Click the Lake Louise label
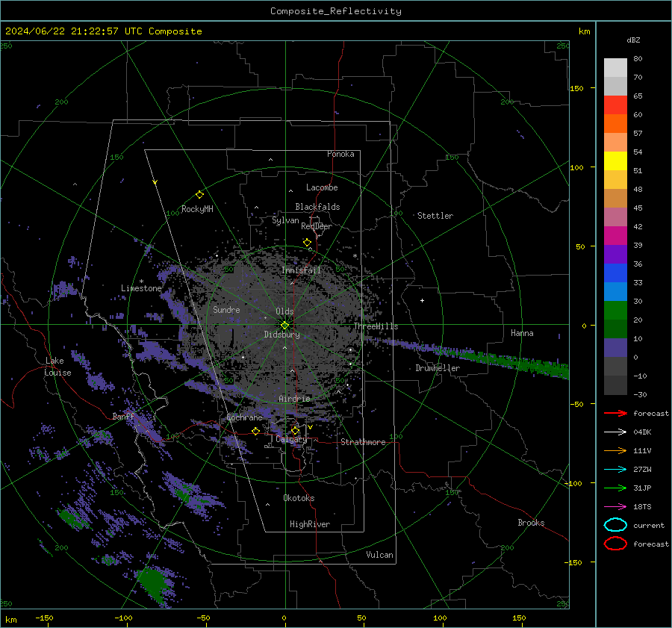The height and width of the screenshot is (628, 672). [x=58, y=367]
